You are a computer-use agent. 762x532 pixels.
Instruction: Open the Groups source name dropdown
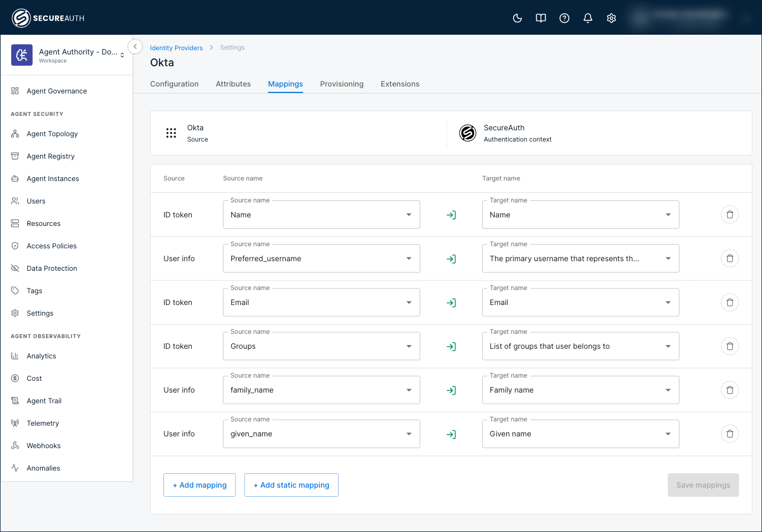click(321, 346)
